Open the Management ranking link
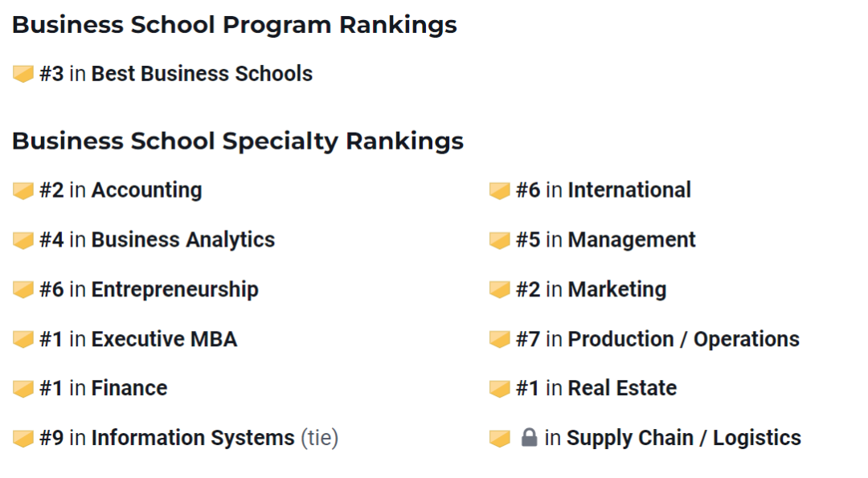The image size is (868, 478). [x=632, y=240]
